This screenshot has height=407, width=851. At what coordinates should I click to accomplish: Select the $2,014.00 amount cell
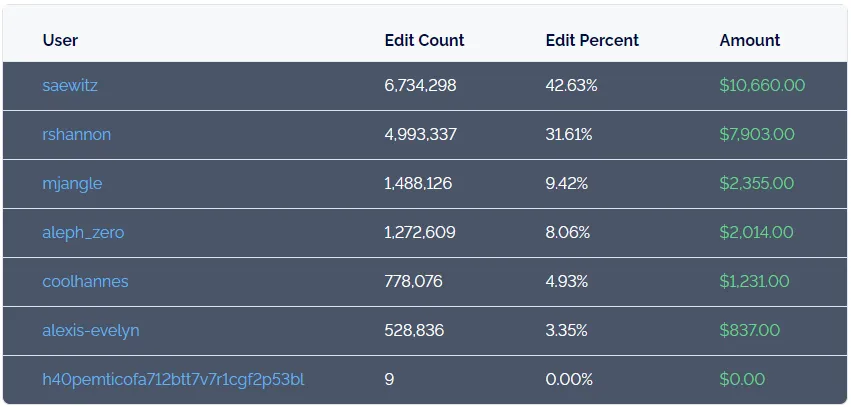(x=756, y=233)
